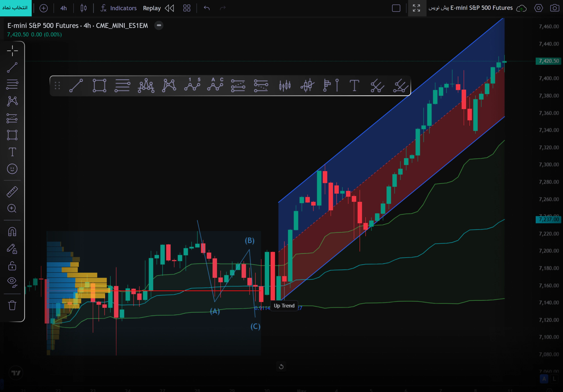Image resolution: width=563 pixels, height=392 pixels.
Task: Redo the undone chart action
Action: click(x=223, y=8)
